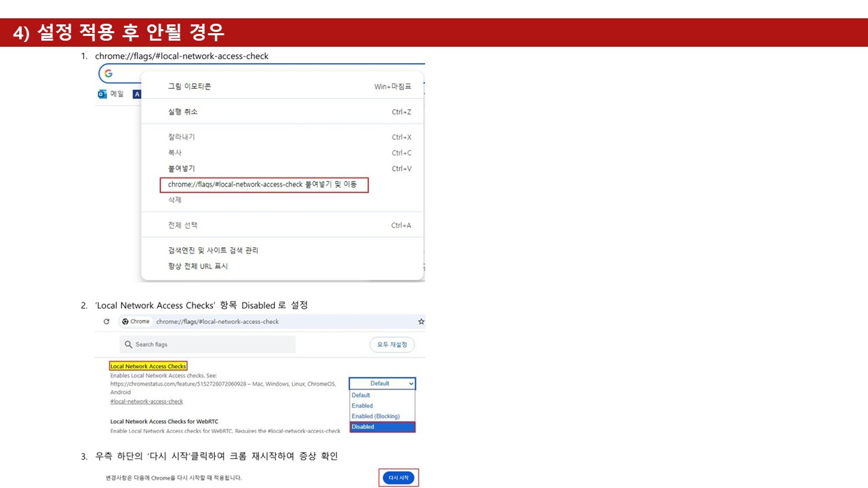Expand the Default flag state dropdown
Image resolution: width=868 pixels, height=488 pixels.
point(382,384)
